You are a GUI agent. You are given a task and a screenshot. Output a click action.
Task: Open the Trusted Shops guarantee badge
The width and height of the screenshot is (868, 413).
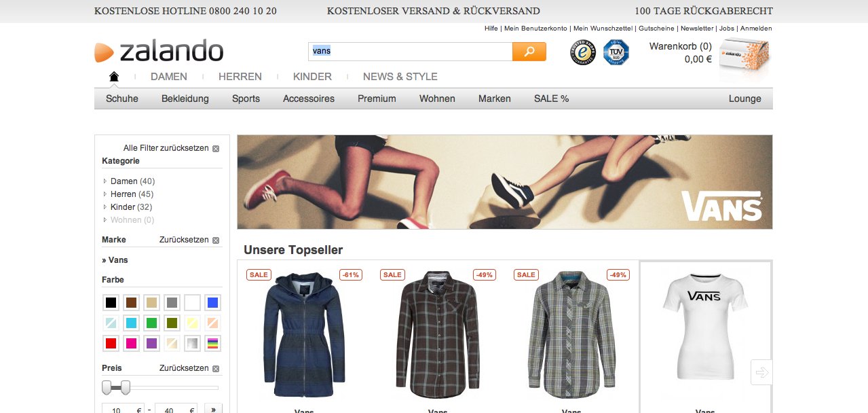pyautogui.click(x=582, y=52)
